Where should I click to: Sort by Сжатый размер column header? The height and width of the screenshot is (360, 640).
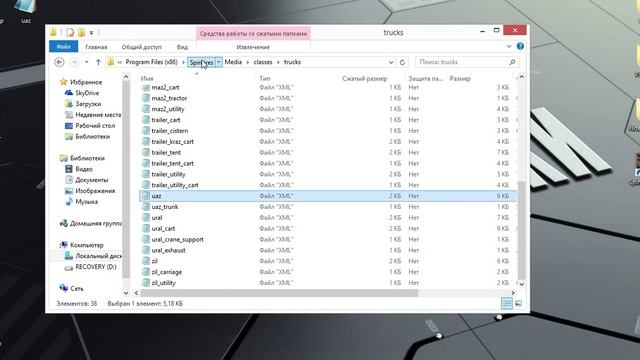tap(364, 78)
